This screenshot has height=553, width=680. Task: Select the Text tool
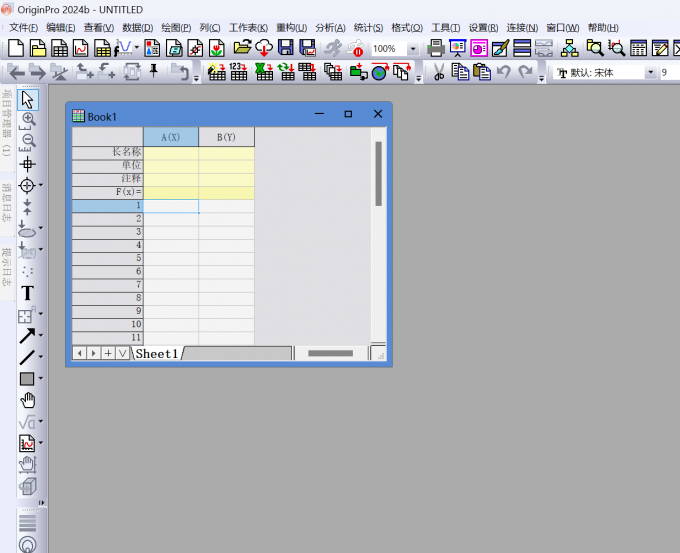(x=27, y=293)
